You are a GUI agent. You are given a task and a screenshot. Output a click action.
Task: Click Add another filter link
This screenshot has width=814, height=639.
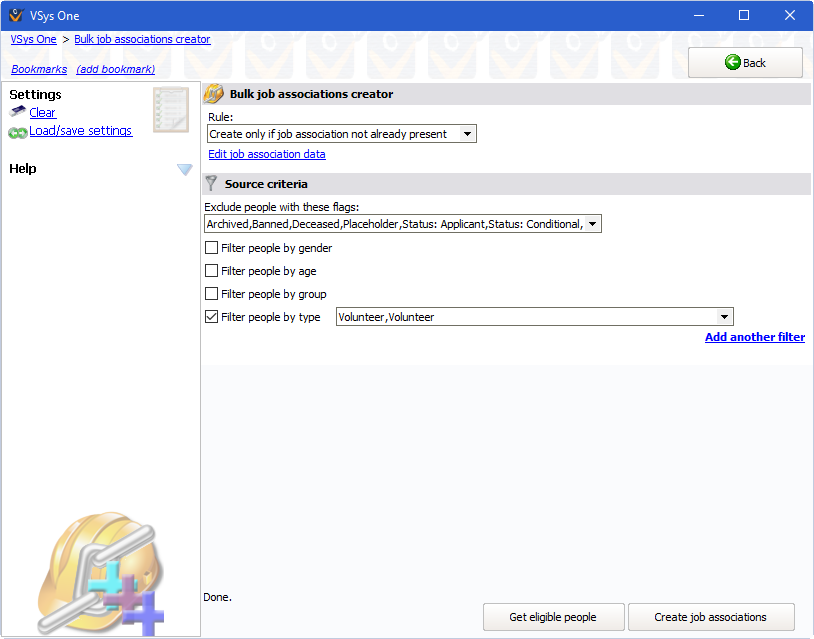[x=755, y=337]
